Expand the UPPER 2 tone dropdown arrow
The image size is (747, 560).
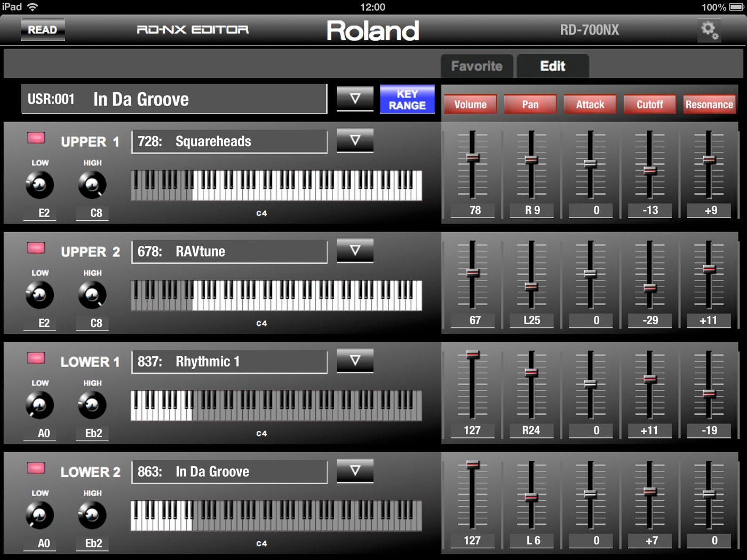[x=355, y=250]
